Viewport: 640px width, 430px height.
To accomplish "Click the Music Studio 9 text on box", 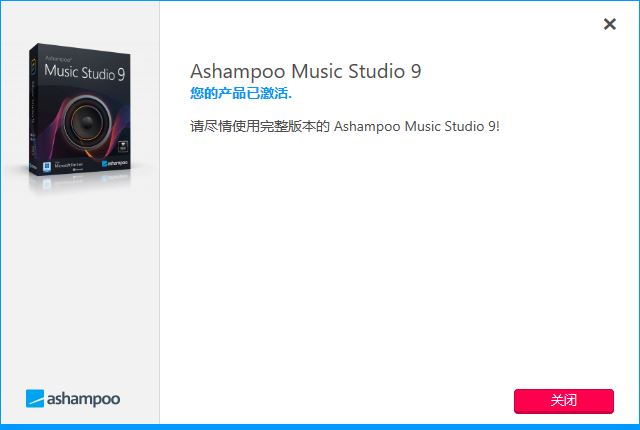I will coord(84,72).
